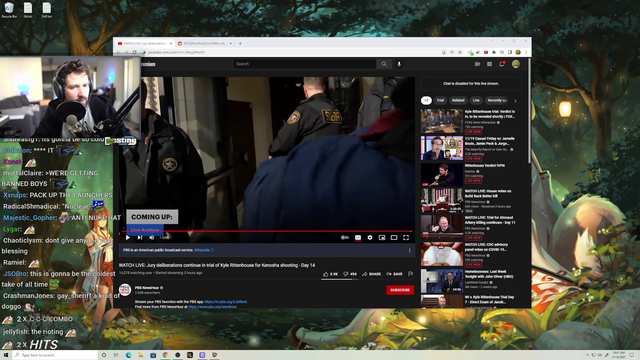
Task: Start voice search with microphone icon
Action: click(x=399, y=64)
